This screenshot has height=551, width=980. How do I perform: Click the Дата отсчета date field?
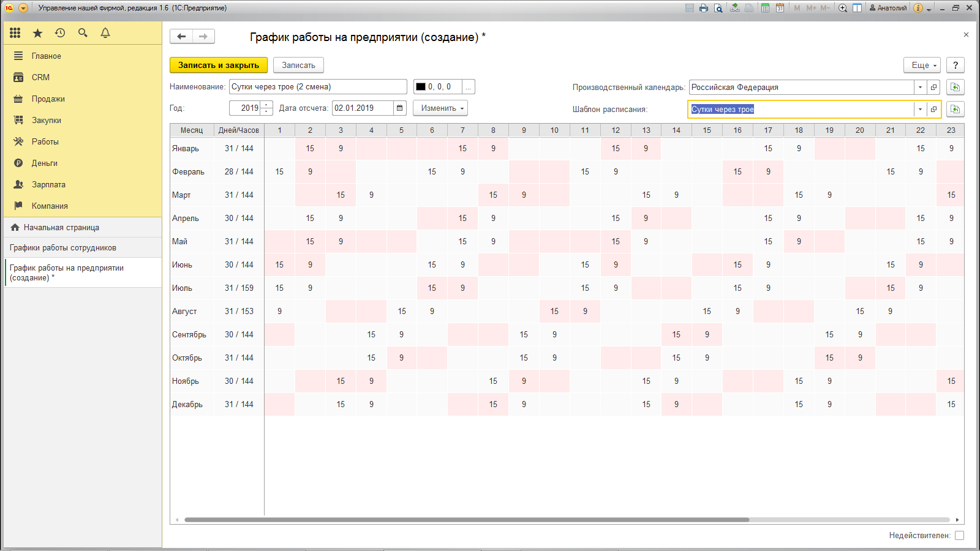pyautogui.click(x=363, y=108)
